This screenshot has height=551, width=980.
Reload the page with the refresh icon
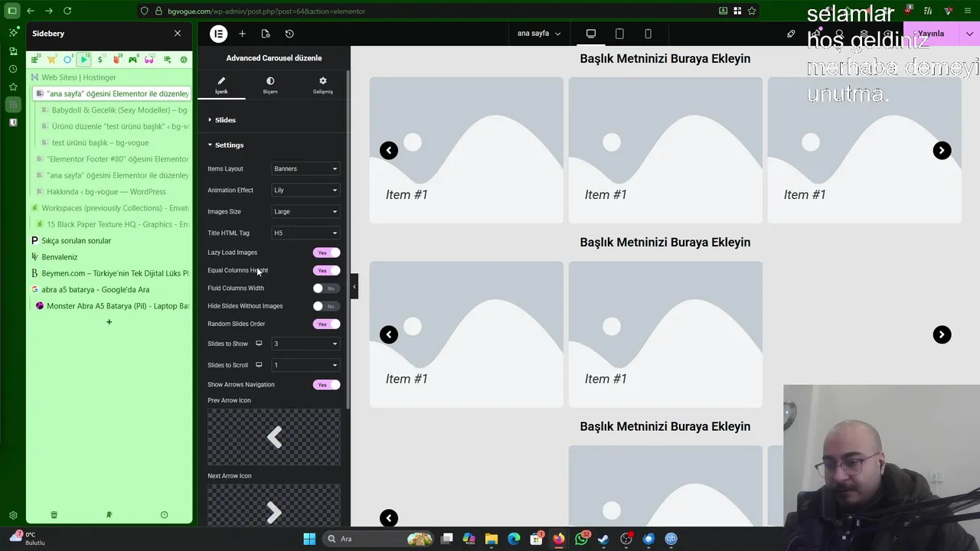pyautogui.click(x=67, y=11)
